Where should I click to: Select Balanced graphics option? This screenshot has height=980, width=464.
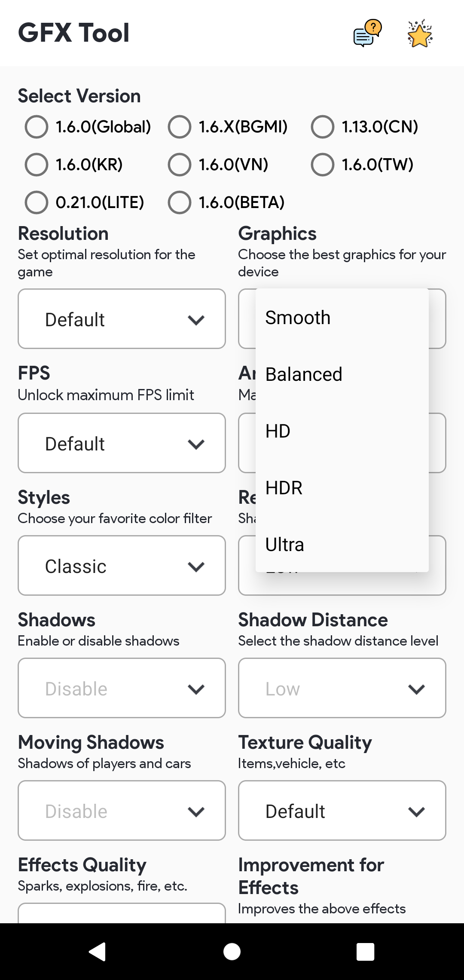[x=304, y=374]
